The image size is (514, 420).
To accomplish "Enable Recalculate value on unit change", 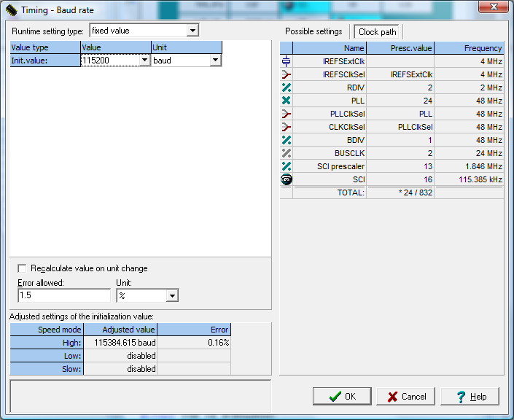I will 22,268.
